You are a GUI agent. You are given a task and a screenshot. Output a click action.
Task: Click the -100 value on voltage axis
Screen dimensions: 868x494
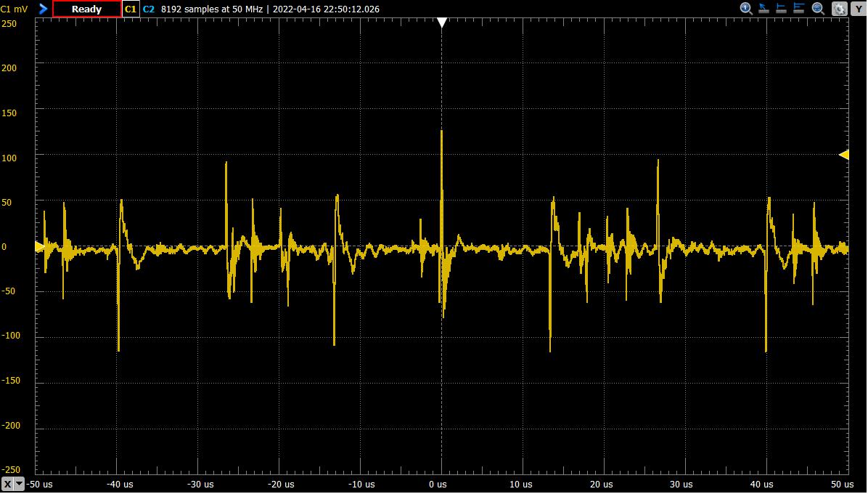tap(10, 335)
